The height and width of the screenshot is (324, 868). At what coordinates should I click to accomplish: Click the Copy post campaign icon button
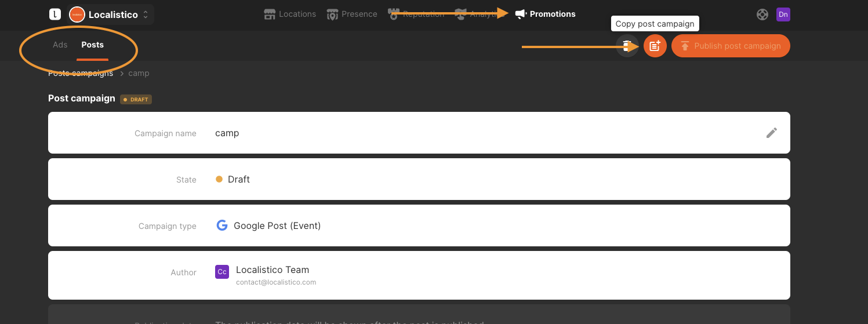[655, 46]
